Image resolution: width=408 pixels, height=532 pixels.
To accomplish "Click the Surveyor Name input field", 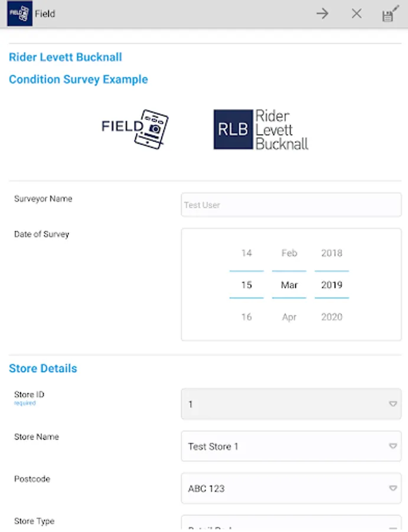I will (291, 205).
